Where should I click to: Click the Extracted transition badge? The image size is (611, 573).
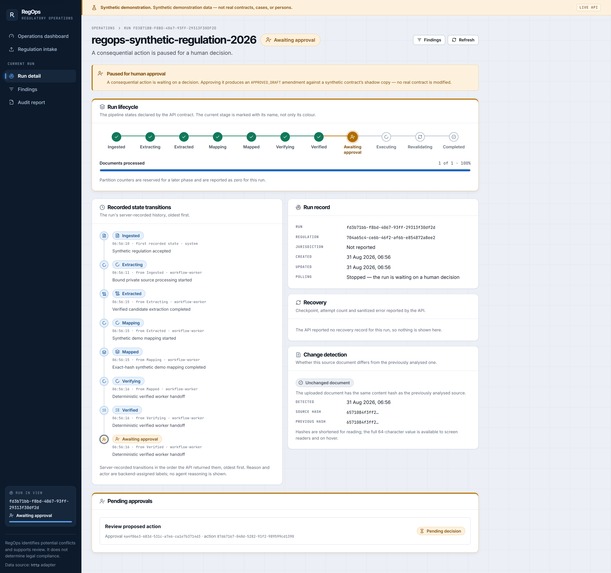[129, 294]
